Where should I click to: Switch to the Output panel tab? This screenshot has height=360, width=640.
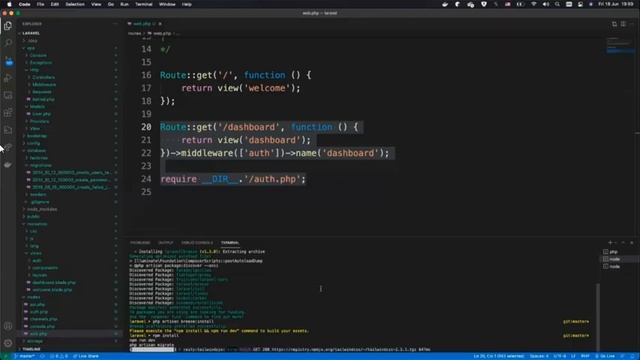click(165, 243)
